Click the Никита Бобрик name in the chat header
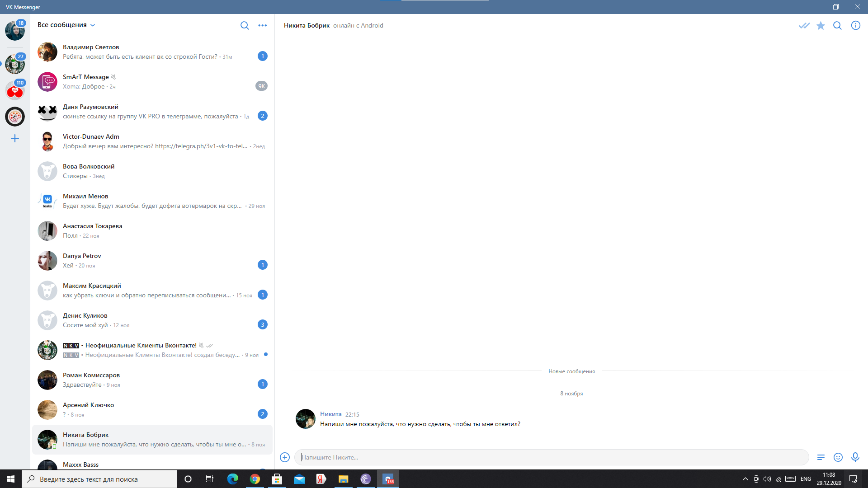Viewport: 868px width, 488px height. [307, 25]
